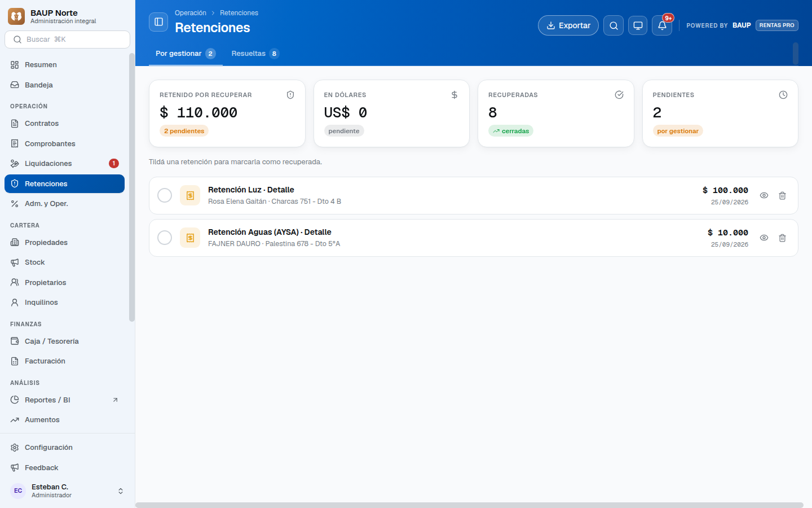812x508 pixels.
Task: Delete the Retención Luz row
Action: (782, 195)
